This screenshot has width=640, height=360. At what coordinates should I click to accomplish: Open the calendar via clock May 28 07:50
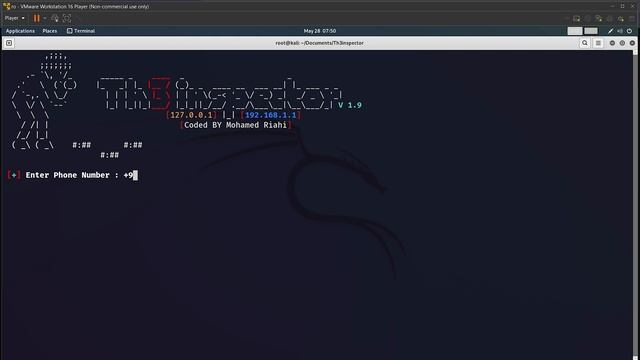click(320, 31)
